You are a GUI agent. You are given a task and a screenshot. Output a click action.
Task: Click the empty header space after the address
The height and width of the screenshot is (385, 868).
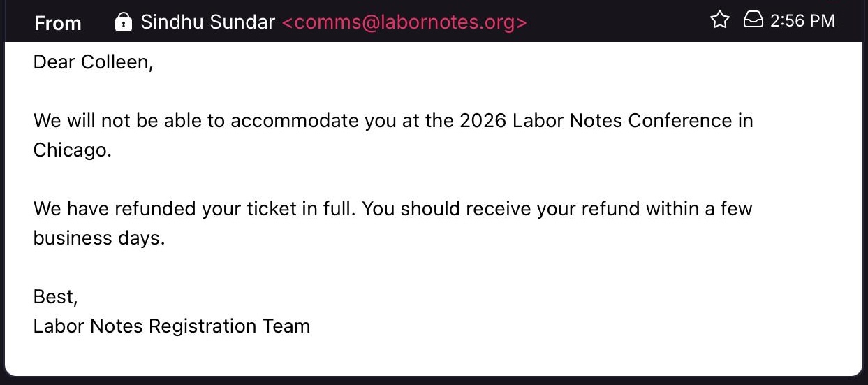coord(615,22)
